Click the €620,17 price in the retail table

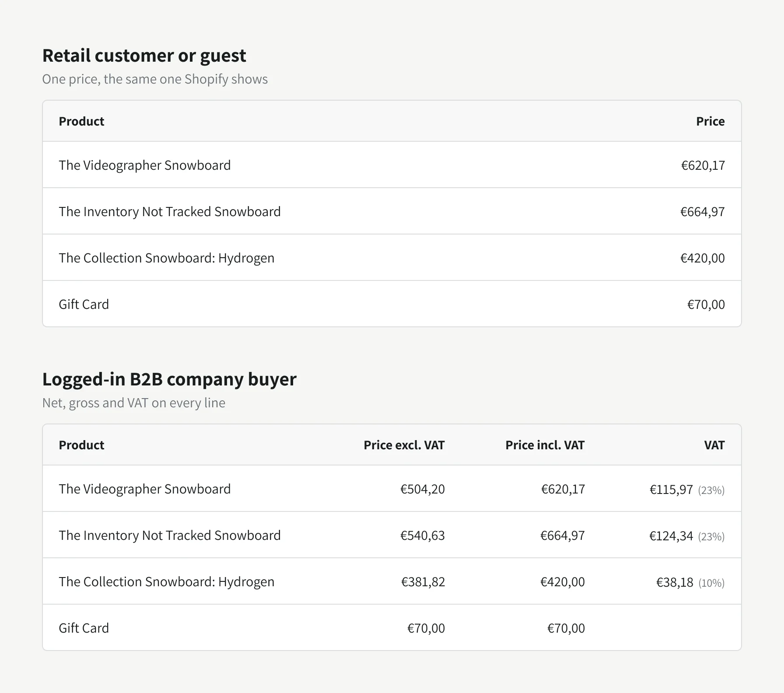pos(703,165)
